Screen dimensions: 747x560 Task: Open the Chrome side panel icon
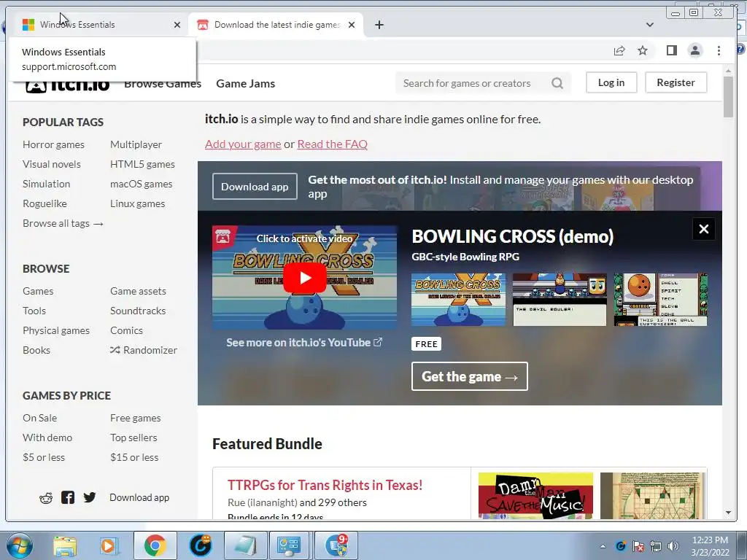672,50
